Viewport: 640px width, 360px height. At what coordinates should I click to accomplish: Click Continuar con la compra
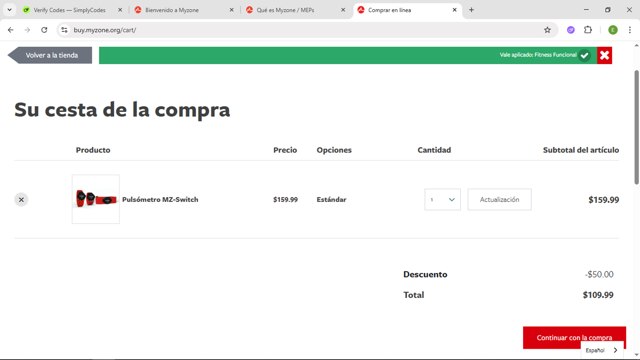pos(574,338)
